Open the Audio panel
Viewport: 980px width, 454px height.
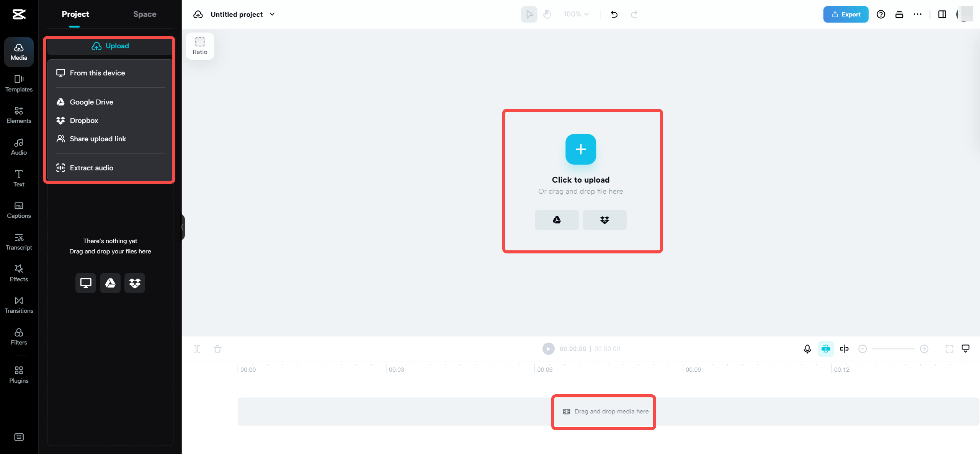click(18, 146)
